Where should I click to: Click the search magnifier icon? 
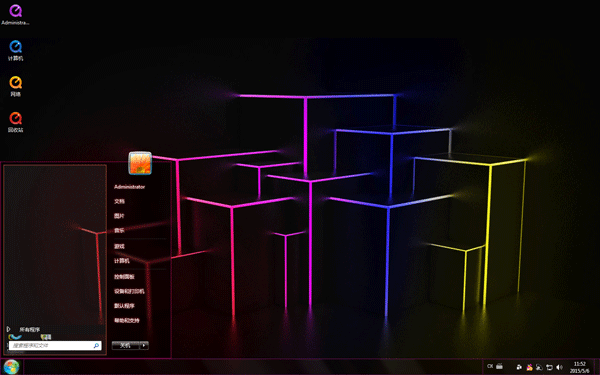[96, 346]
